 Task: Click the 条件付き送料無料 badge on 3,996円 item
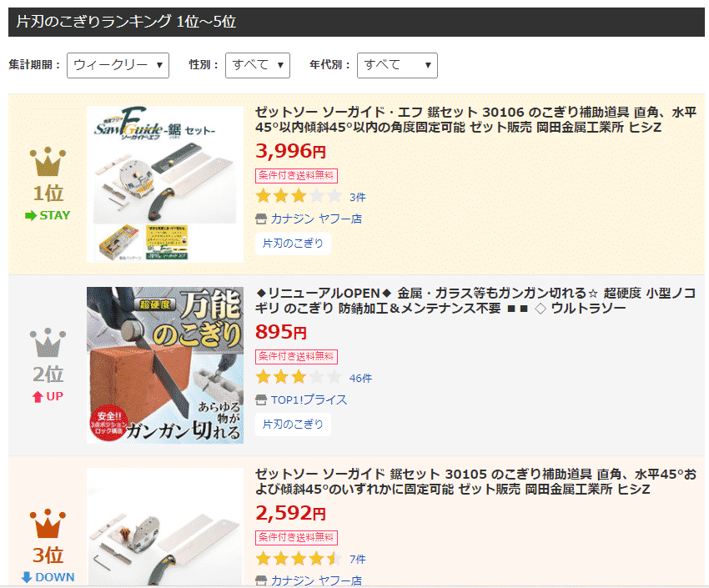(296, 176)
